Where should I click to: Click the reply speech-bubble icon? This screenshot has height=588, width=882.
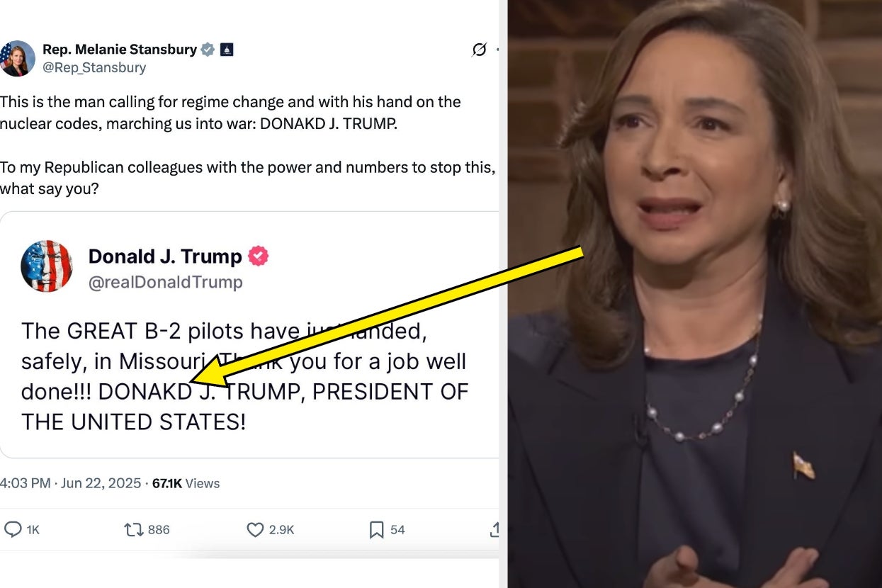pos(13,529)
